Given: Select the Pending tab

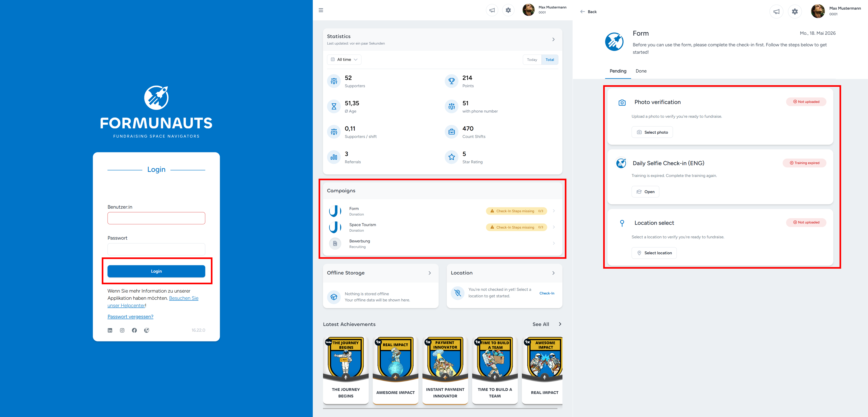Looking at the screenshot, I should coord(618,71).
